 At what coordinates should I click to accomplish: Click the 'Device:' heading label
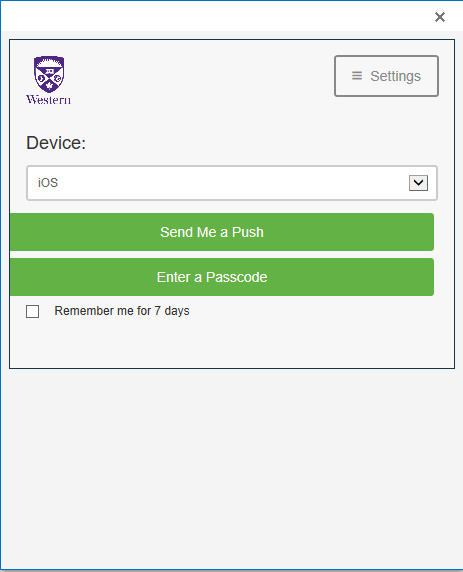(56, 143)
